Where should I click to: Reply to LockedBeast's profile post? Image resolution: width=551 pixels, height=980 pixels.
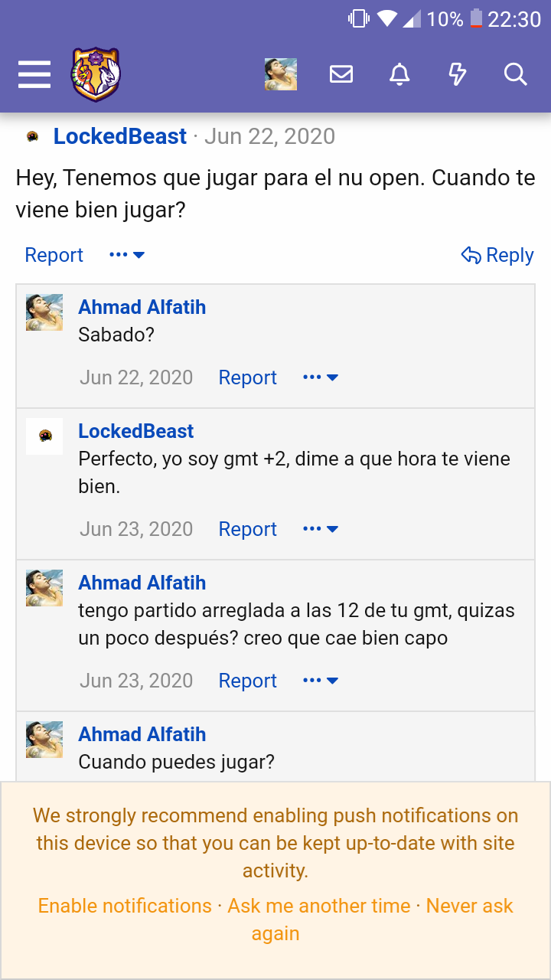click(497, 255)
